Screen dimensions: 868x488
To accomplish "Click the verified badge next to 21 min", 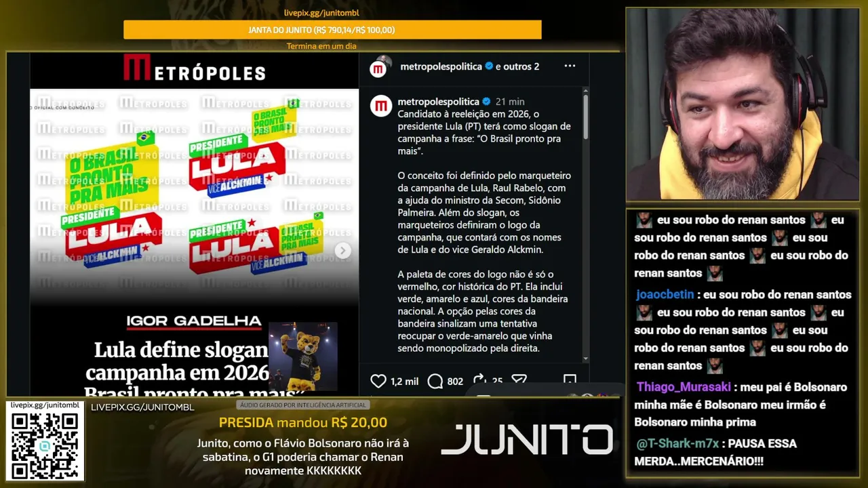I will (x=486, y=102).
